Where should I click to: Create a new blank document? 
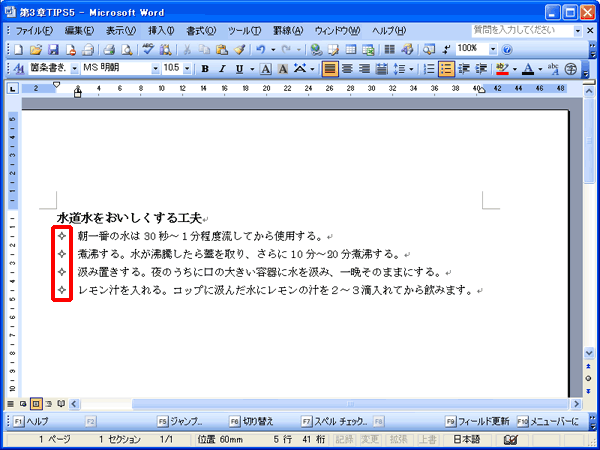pyautogui.click(x=18, y=50)
